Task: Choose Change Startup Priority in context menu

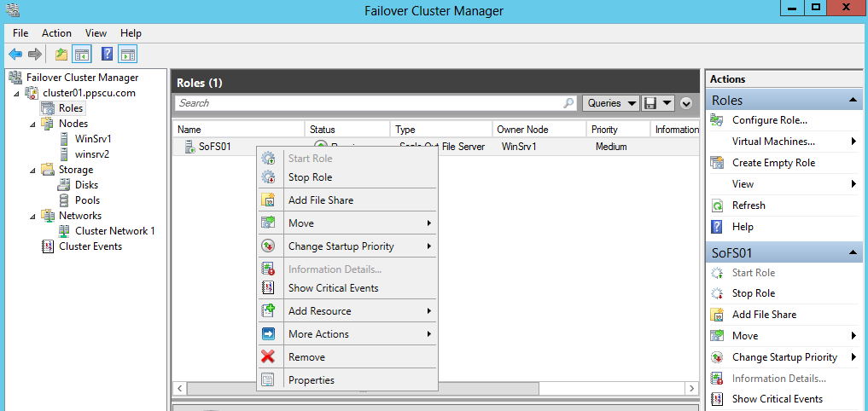Action: [x=347, y=246]
